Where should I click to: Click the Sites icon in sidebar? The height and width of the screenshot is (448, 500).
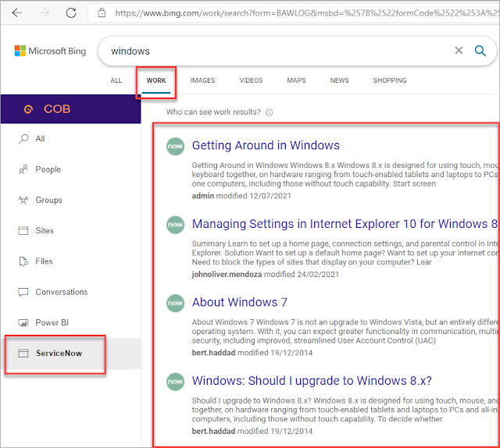tap(23, 231)
